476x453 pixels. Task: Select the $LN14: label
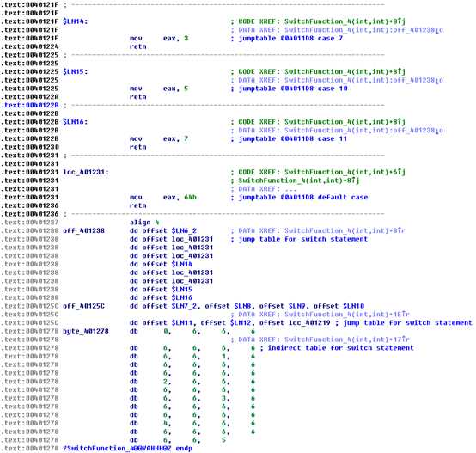tap(76, 21)
